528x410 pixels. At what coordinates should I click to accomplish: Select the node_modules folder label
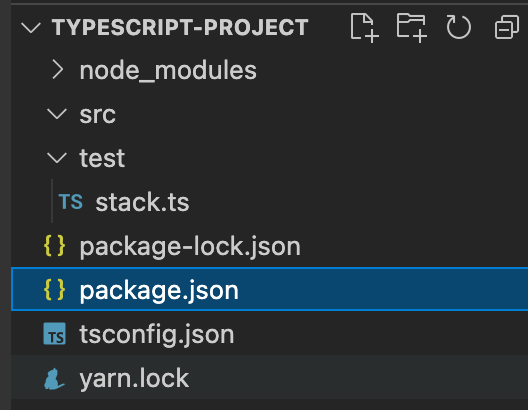coord(168,71)
